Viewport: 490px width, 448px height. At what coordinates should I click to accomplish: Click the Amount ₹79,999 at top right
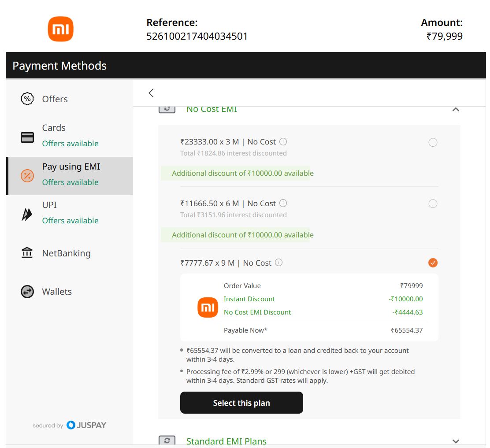coord(444,36)
